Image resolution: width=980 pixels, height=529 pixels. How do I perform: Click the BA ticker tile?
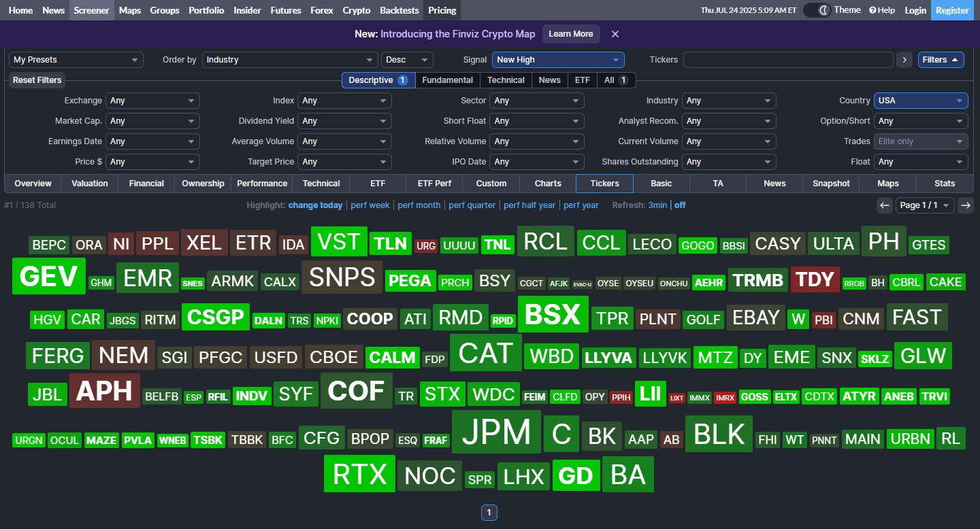[x=628, y=474]
